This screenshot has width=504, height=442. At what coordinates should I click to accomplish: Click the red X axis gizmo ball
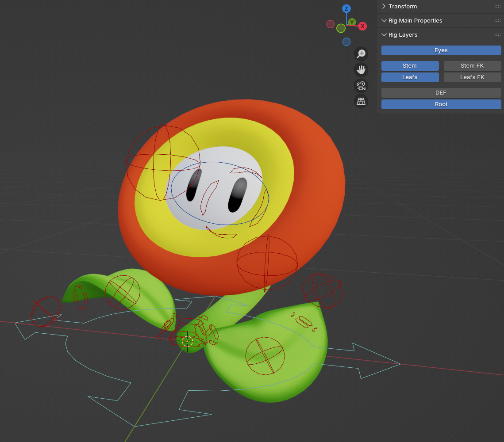point(362,27)
